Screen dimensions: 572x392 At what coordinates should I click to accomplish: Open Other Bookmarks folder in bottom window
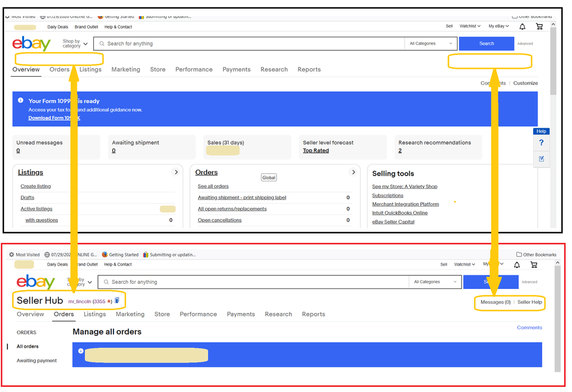pos(537,255)
